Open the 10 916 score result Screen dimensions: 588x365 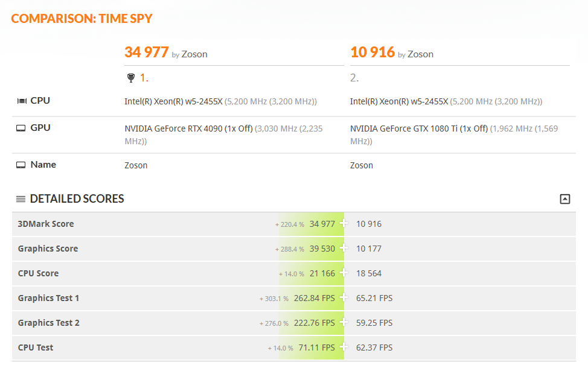(372, 52)
